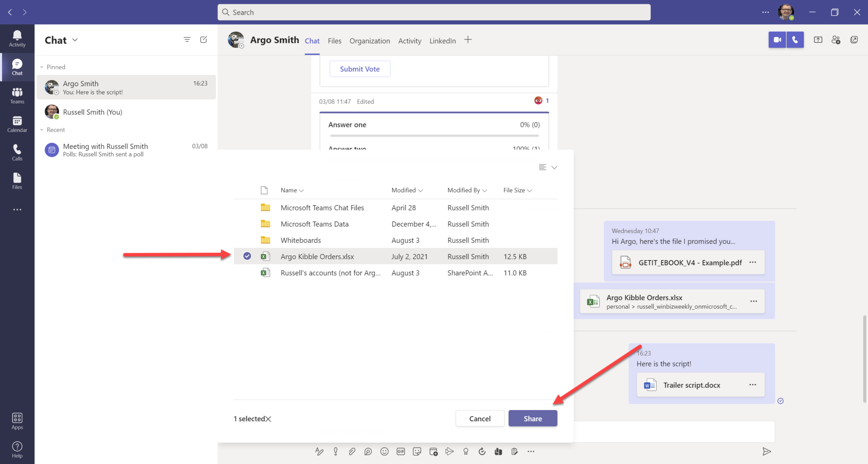Open the Chat header dropdown
Viewport: 868px width, 464px height.
75,40
